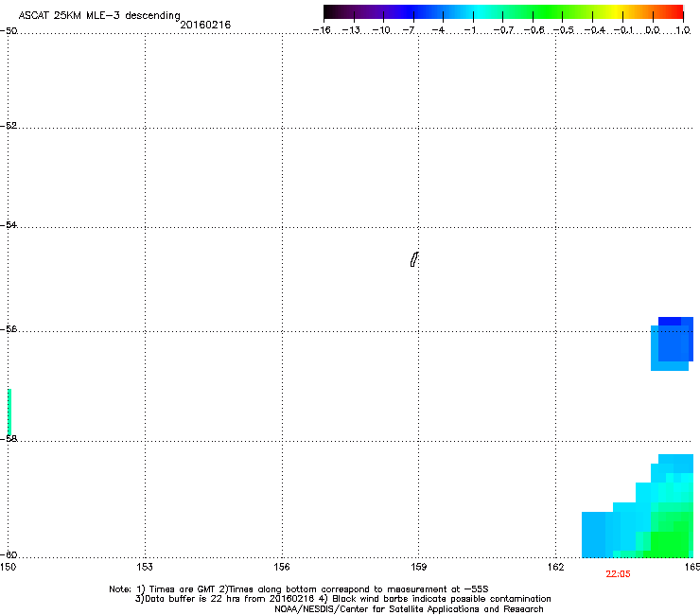
Task: Click the 1.0 color scale label
Action: pyautogui.click(x=683, y=30)
